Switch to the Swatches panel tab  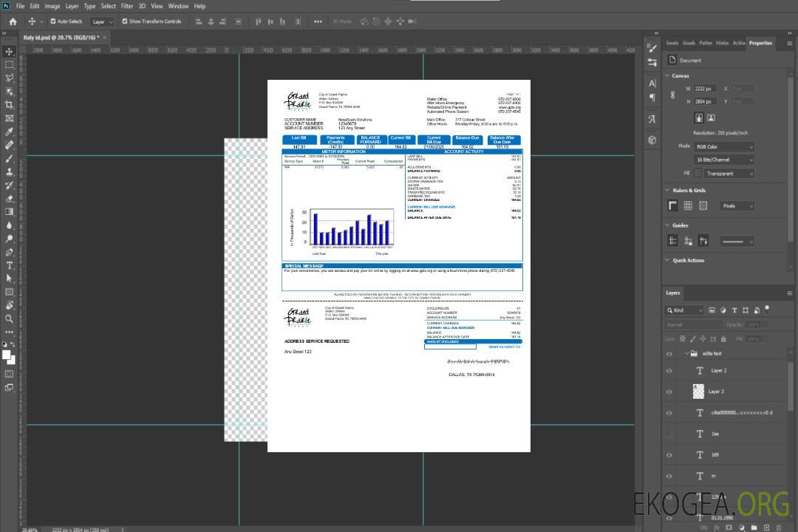click(672, 43)
